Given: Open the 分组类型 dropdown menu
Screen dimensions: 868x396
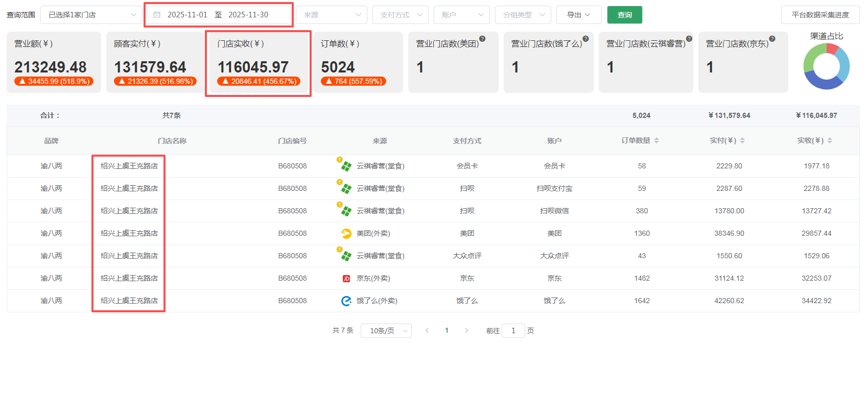Looking at the screenshot, I should pos(523,15).
